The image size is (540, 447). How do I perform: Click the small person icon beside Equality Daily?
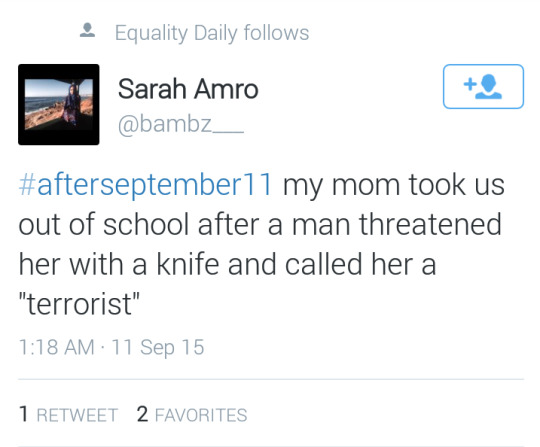87,30
